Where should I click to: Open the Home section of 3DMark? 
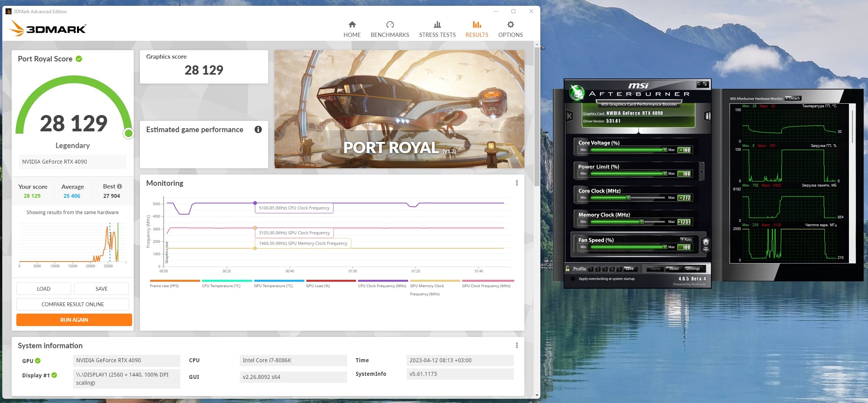352,30
